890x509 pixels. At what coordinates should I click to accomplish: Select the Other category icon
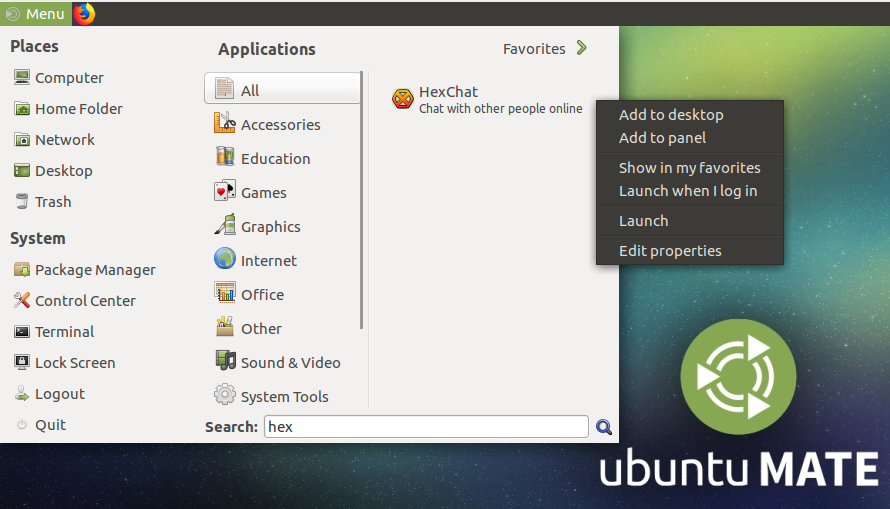click(225, 327)
